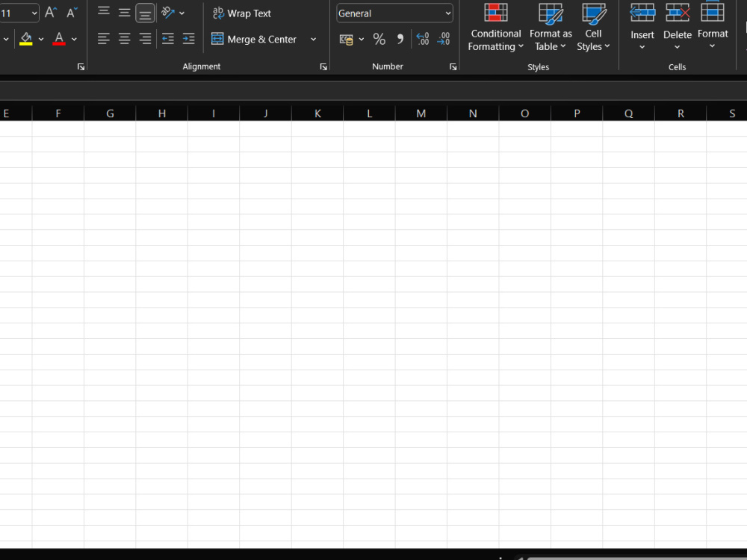Open Format as Table gallery
This screenshot has height=560, width=747.
point(551,27)
